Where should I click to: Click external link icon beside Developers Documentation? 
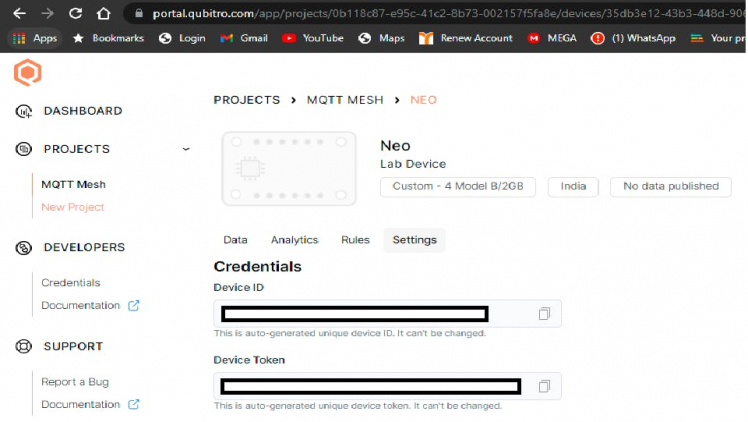pyautogui.click(x=134, y=306)
